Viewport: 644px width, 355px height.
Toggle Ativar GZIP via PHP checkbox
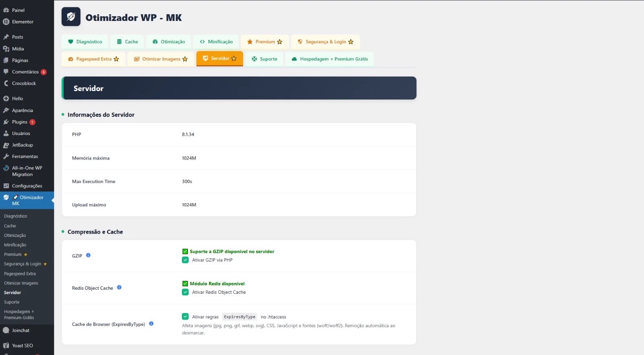[185, 260]
